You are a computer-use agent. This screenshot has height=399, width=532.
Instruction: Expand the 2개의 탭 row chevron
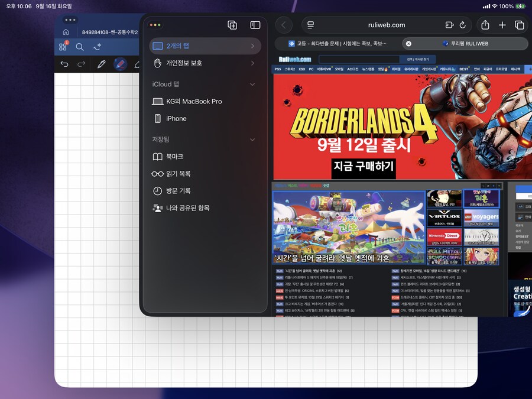(253, 46)
